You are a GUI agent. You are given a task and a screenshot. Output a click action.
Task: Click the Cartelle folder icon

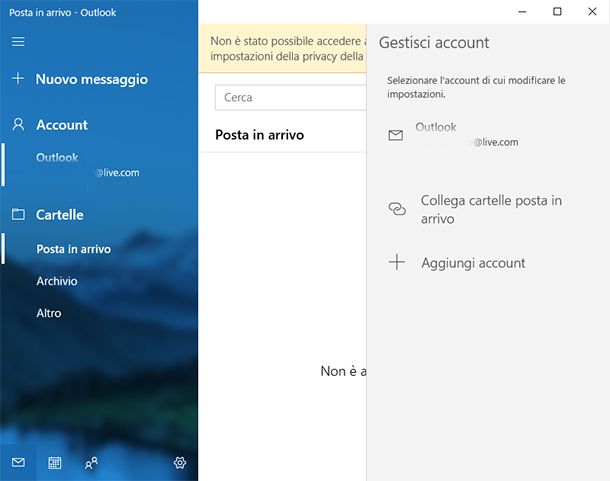point(18,214)
